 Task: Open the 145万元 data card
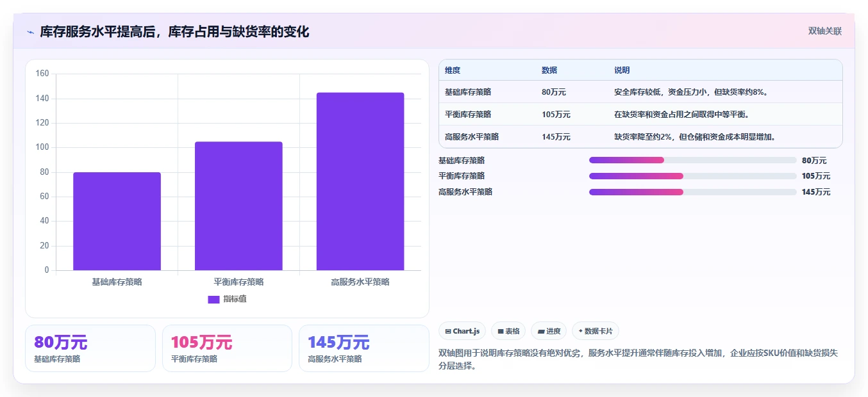(364, 348)
